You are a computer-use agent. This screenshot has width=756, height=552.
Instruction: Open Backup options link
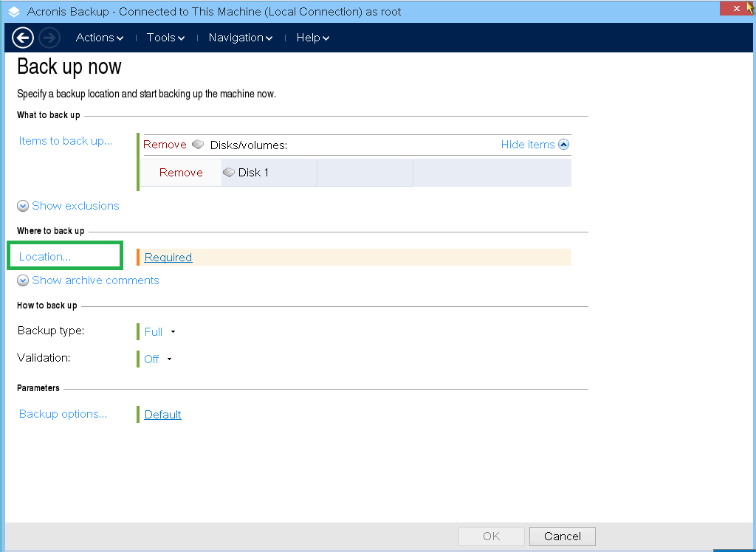pyautogui.click(x=63, y=414)
